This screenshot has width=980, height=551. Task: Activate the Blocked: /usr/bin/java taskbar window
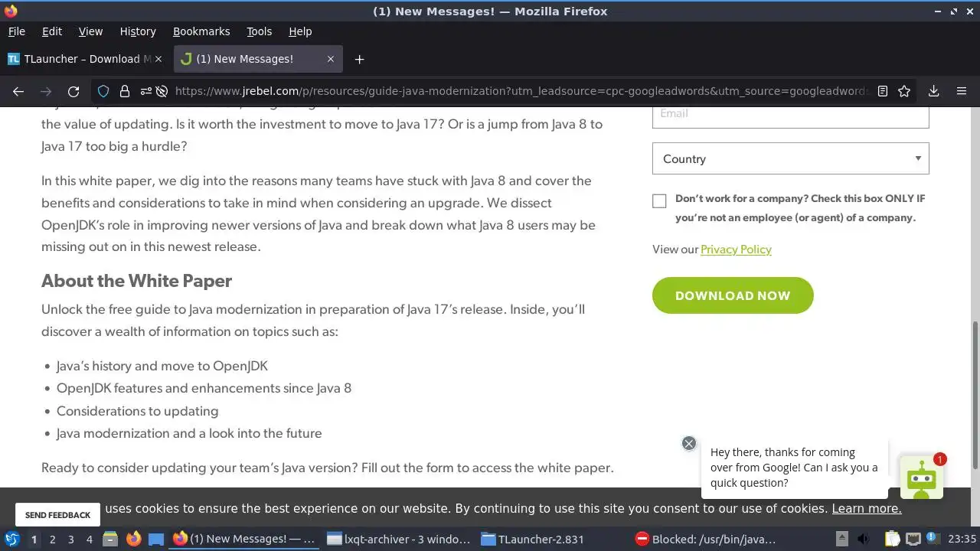pyautogui.click(x=706, y=539)
